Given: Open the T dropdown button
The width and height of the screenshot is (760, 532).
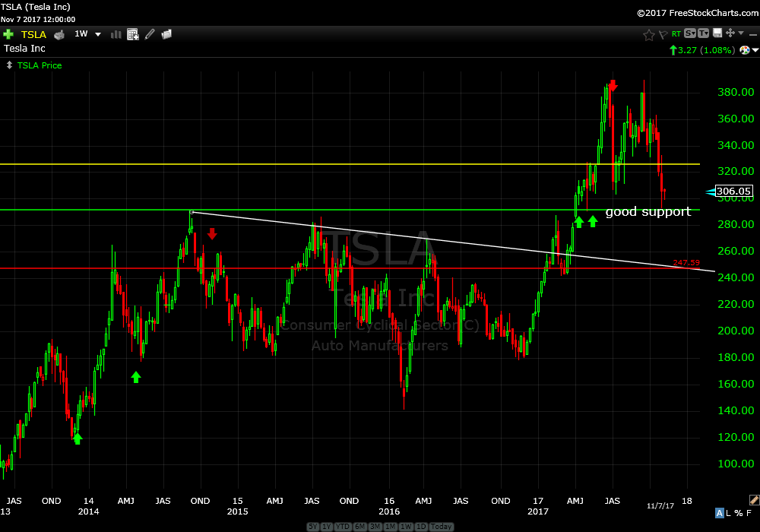Looking at the screenshot, I should click(703, 33).
